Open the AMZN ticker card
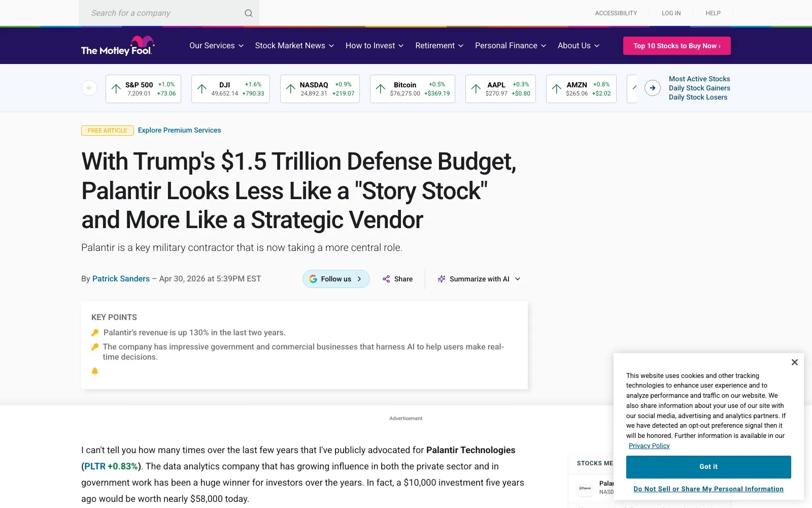The height and width of the screenshot is (508, 812). (581, 89)
